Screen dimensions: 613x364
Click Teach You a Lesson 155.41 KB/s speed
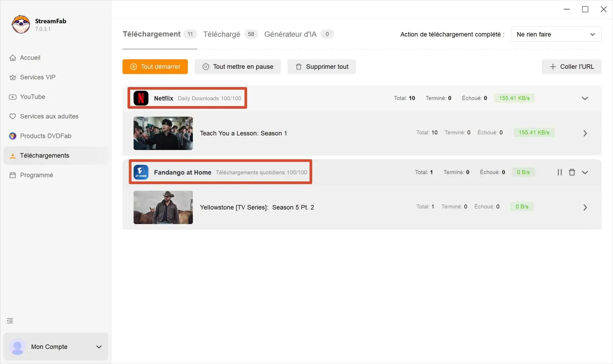click(534, 132)
